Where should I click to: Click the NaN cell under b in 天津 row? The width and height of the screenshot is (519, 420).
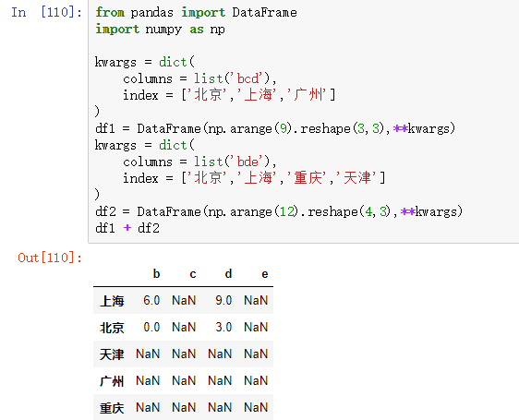(x=148, y=354)
